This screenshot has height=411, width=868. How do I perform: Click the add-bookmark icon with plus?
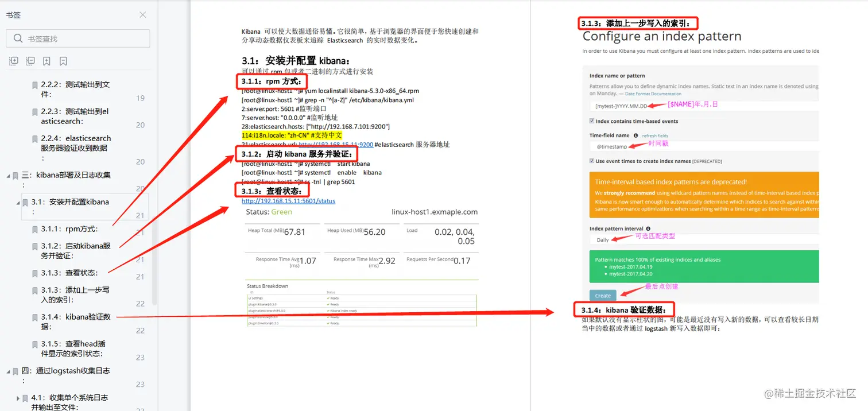47,61
